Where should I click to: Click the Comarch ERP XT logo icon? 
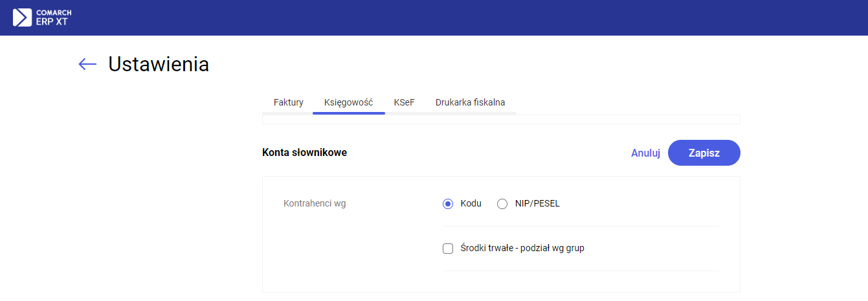(22, 17)
